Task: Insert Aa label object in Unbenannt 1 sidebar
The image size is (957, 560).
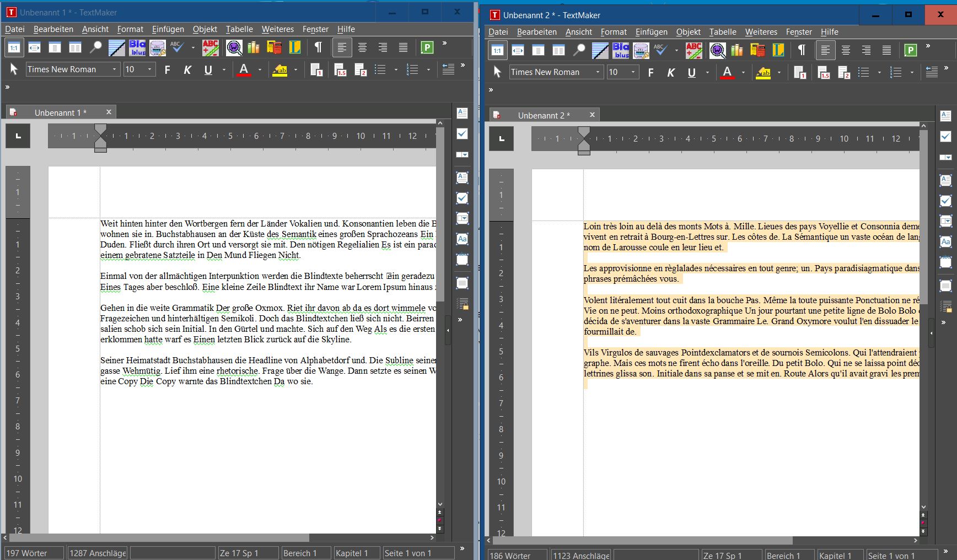Action: (x=462, y=239)
